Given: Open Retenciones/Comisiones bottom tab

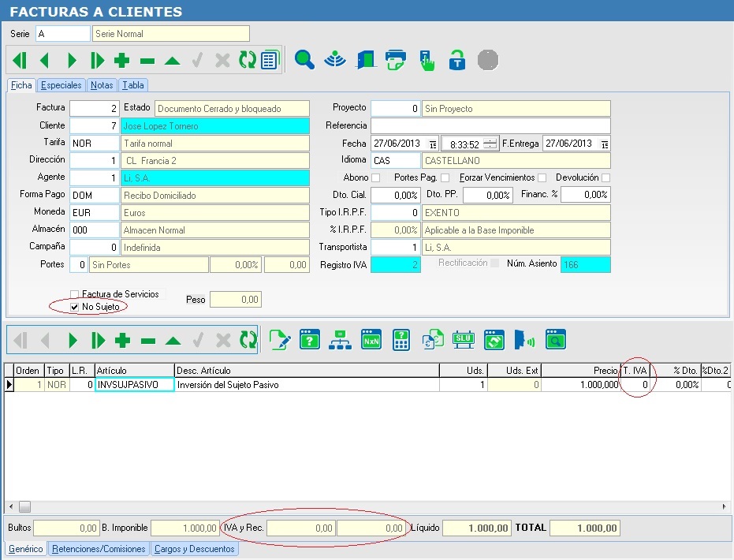Looking at the screenshot, I should coord(99,549).
